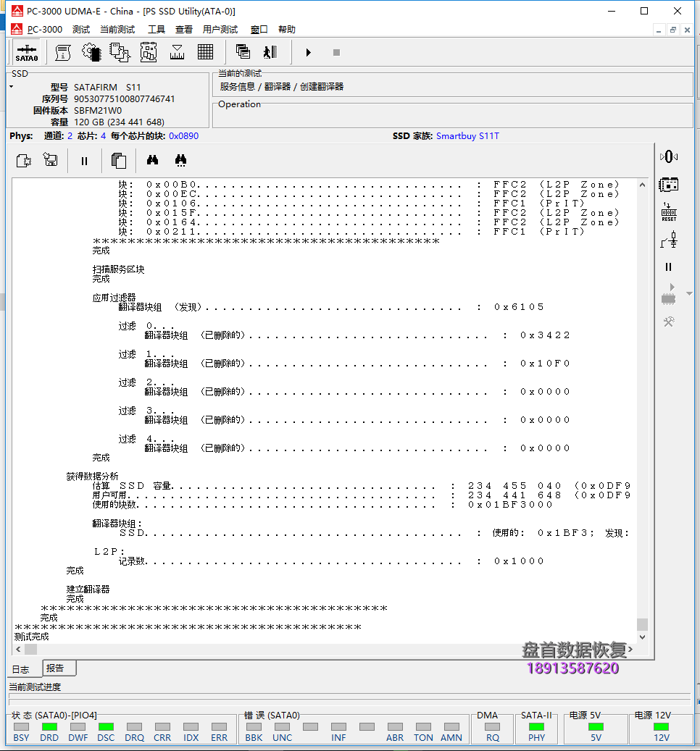Expand the sidebar chip dropdown arrow
The image size is (700, 751).
689,293
